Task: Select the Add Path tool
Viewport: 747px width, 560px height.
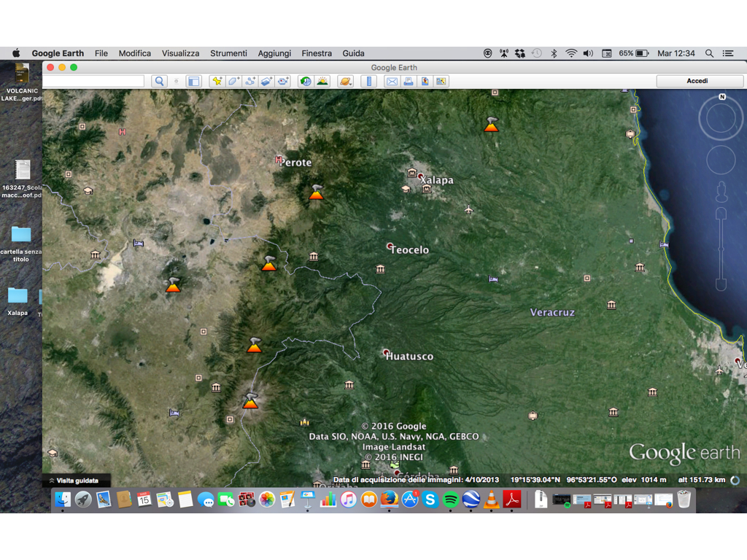Action: [x=250, y=81]
